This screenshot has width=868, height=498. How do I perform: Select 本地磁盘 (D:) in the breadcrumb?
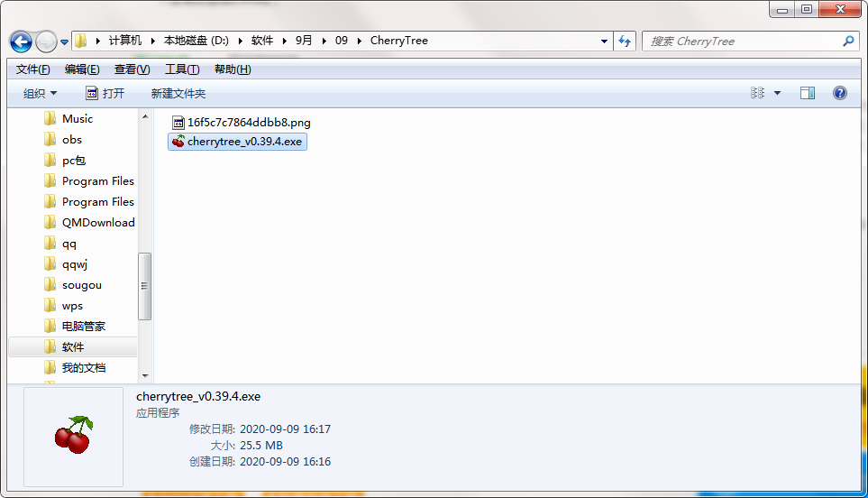pyautogui.click(x=196, y=41)
